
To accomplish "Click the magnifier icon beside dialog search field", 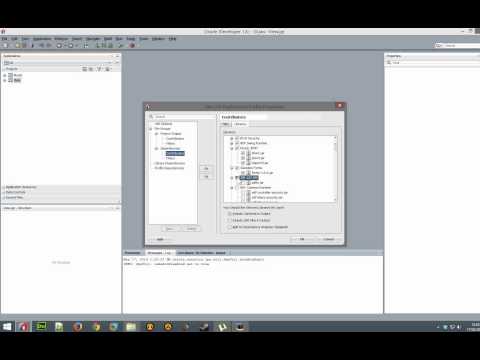I will [151, 116].
